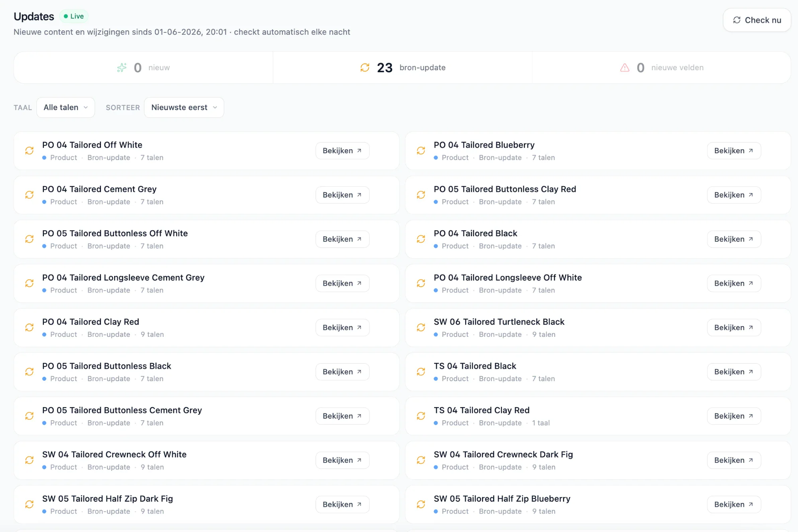The width and height of the screenshot is (798, 532).
Task: Click sync icon of PO 05 Tailored Buttonless Cement Grey
Action: [30, 416]
